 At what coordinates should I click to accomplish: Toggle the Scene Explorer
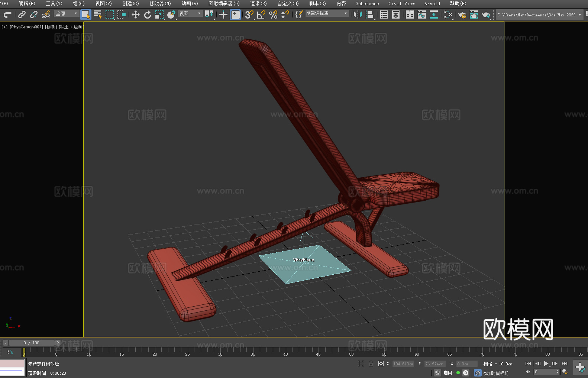tap(384, 14)
